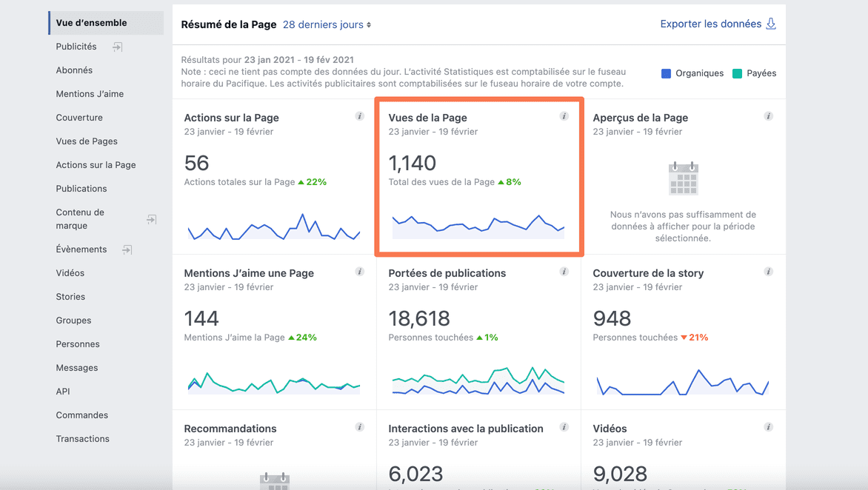Click the Actions sur la Page line chart
Image resolution: width=868 pixels, height=490 pixels.
pos(274,226)
